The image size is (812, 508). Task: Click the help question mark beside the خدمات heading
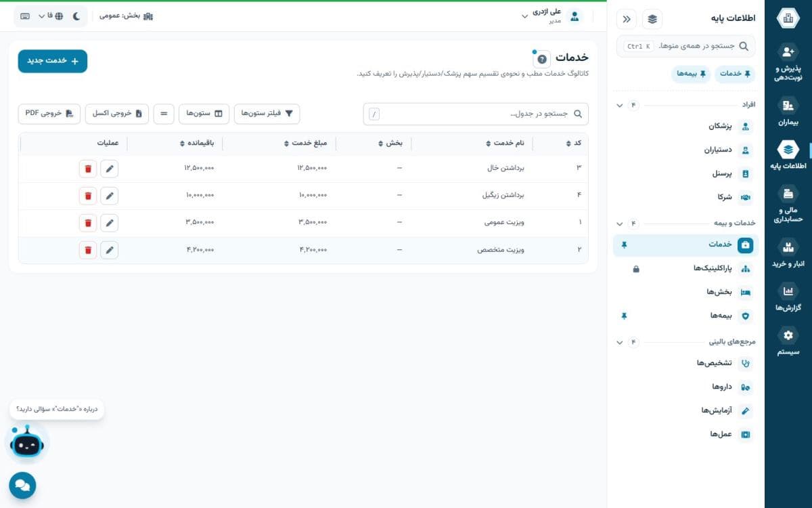541,59
